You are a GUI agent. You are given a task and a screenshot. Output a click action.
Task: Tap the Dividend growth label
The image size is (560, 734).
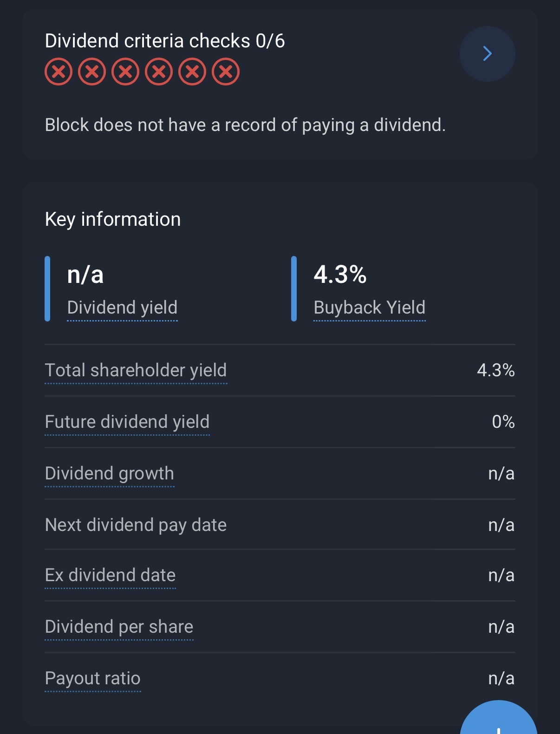click(110, 473)
